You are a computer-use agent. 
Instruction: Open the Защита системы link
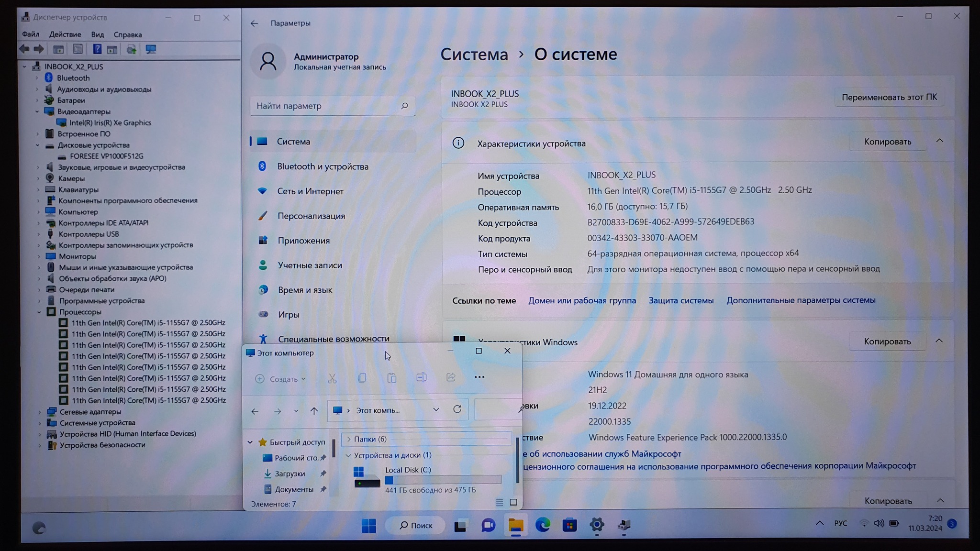(x=681, y=300)
